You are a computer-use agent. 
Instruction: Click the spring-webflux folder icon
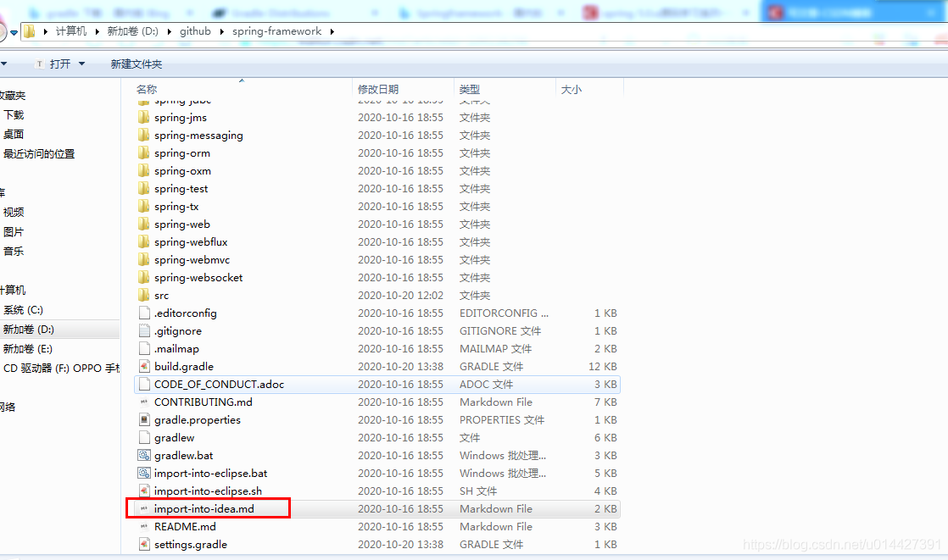click(x=144, y=241)
